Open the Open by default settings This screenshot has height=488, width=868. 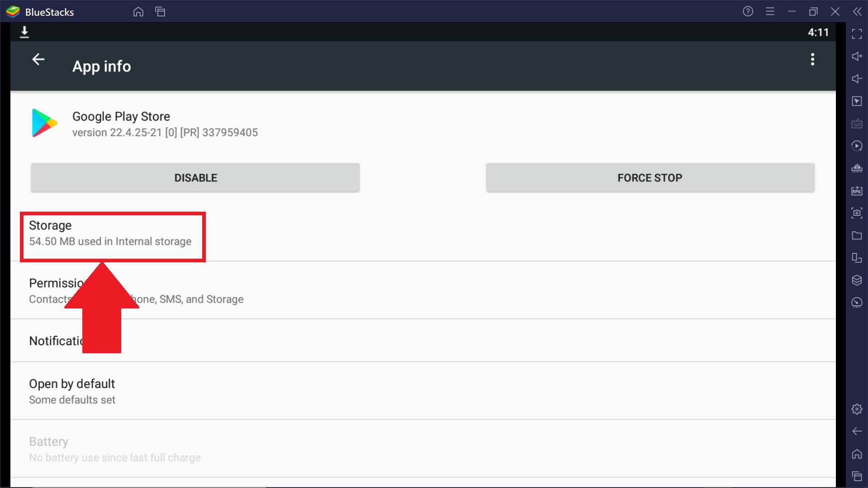(x=72, y=391)
